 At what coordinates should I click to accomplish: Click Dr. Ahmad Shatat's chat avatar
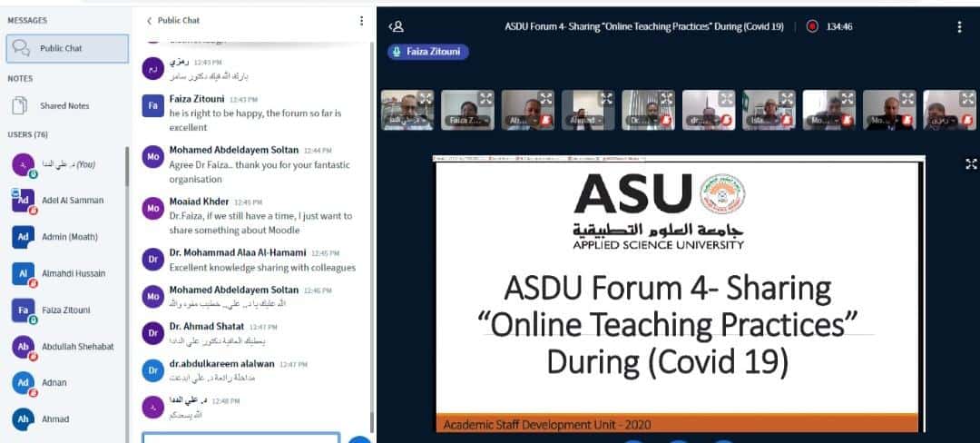coord(153,333)
